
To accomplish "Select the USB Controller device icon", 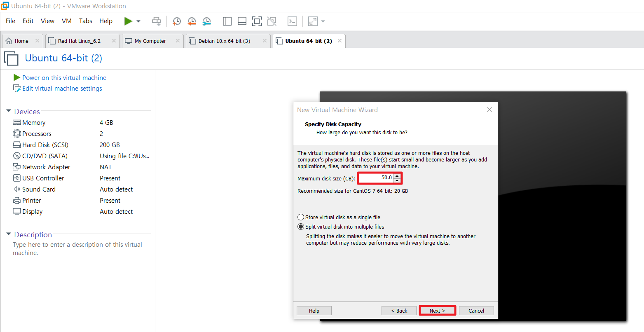I will point(17,178).
